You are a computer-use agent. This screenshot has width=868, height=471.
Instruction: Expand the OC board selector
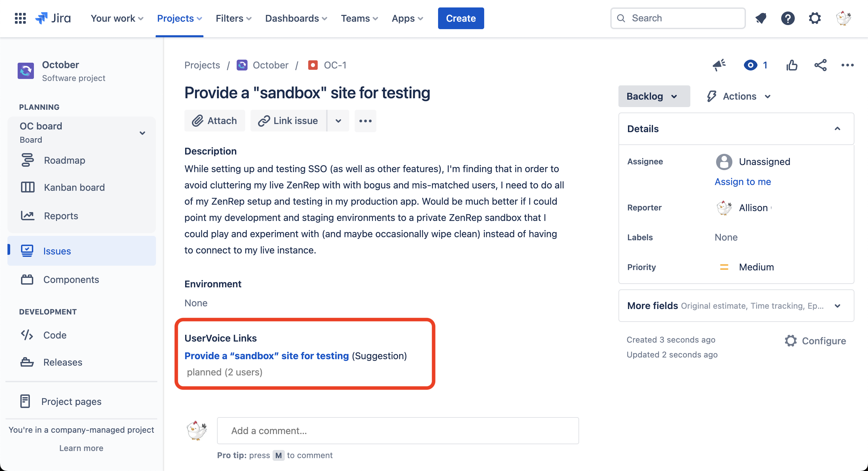[142, 133]
